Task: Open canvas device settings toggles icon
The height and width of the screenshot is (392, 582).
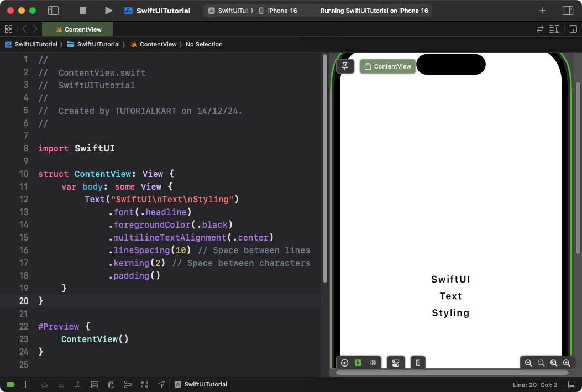Action: point(396,363)
